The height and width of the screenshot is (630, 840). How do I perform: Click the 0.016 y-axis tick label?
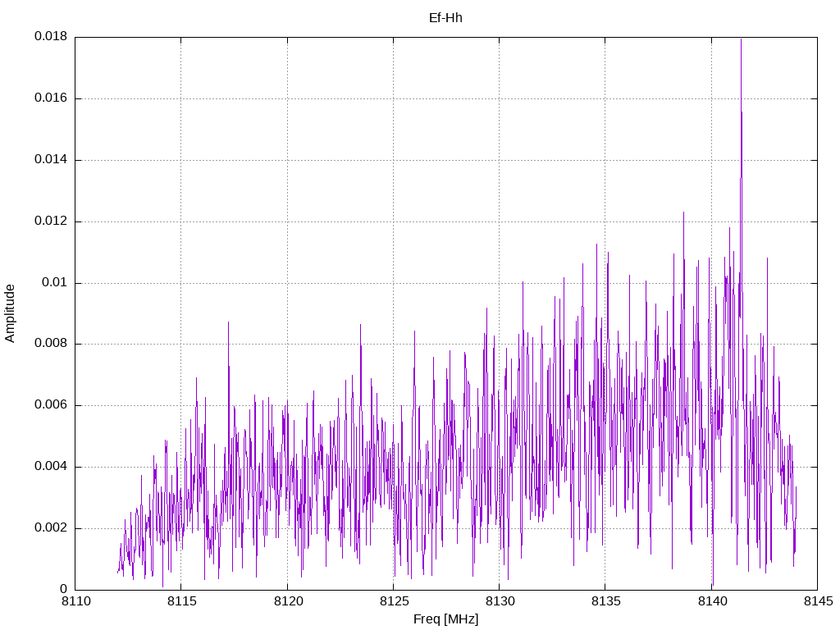51,98
